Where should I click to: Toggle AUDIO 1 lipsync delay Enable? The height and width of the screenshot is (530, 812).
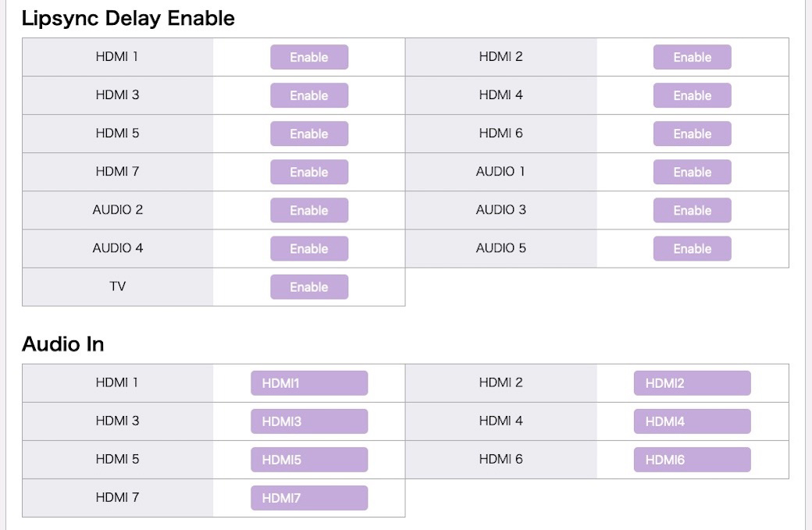pyautogui.click(x=692, y=172)
